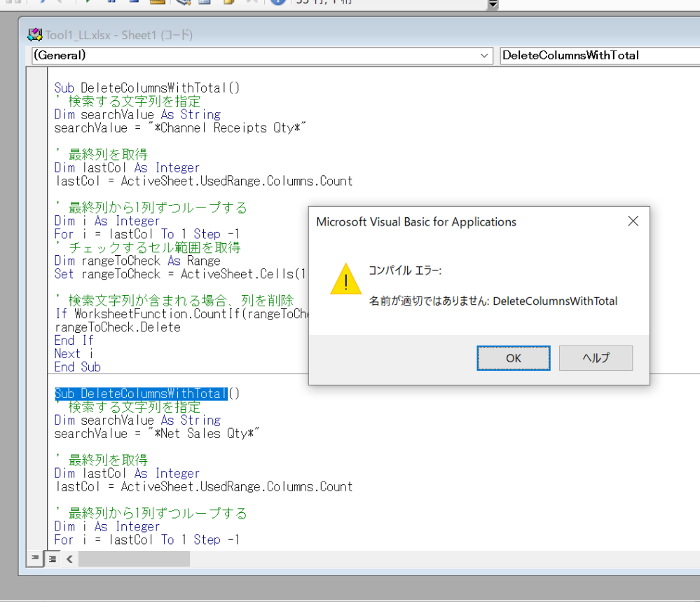This screenshot has height=602, width=700.
Task: Click the rangeToCheck.Delete line
Action: tap(118, 327)
